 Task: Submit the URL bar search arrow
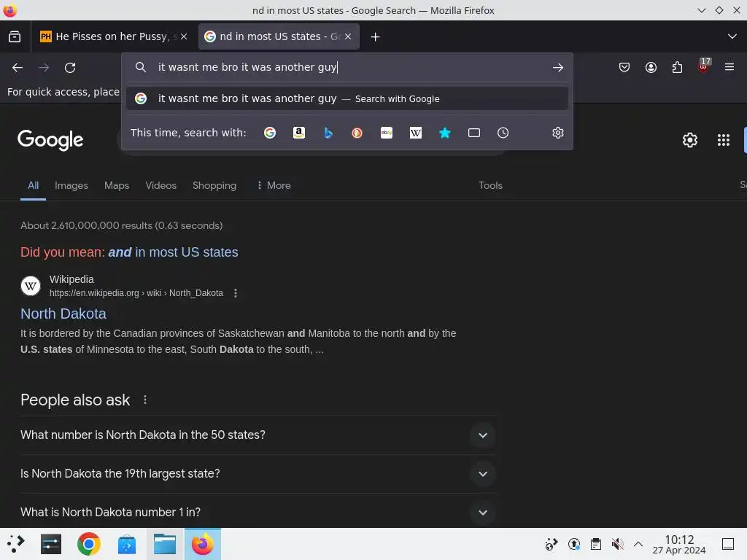(x=558, y=68)
